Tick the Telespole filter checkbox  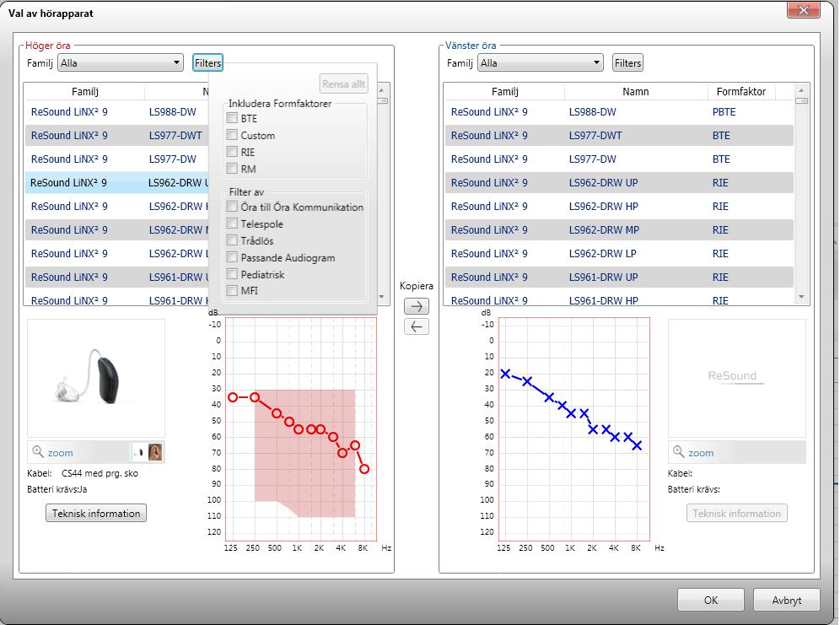click(x=232, y=224)
